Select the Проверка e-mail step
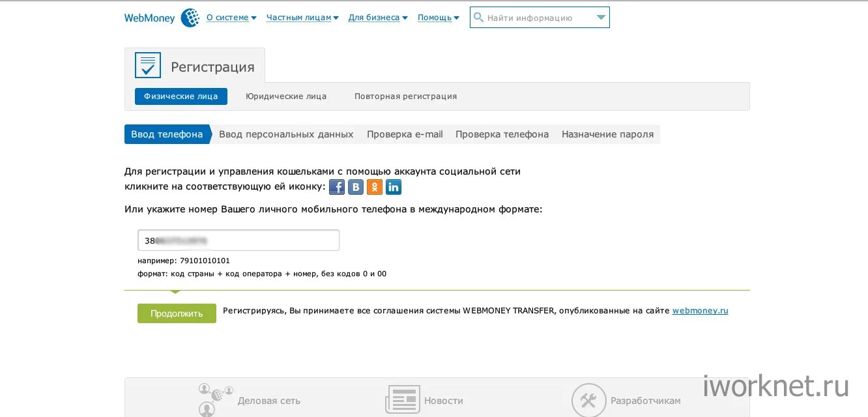Screen dimensions: 868x417 click(x=405, y=134)
